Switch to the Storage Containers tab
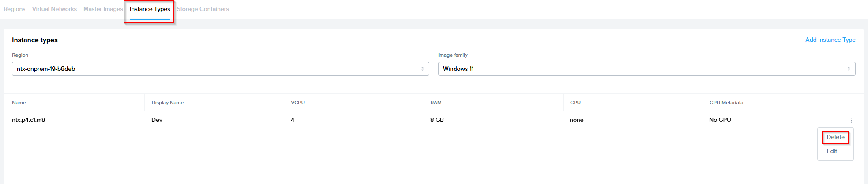This screenshot has width=868, height=184. point(203,9)
